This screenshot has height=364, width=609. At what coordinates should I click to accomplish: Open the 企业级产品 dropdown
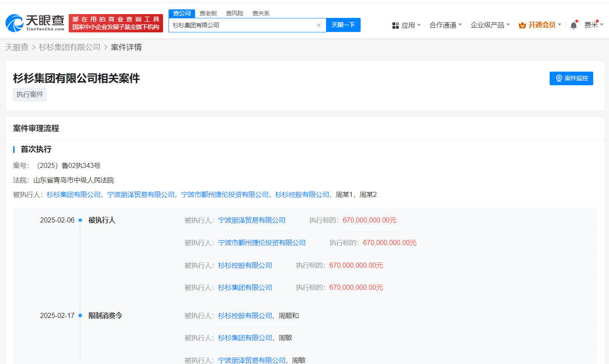click(490, 25)
